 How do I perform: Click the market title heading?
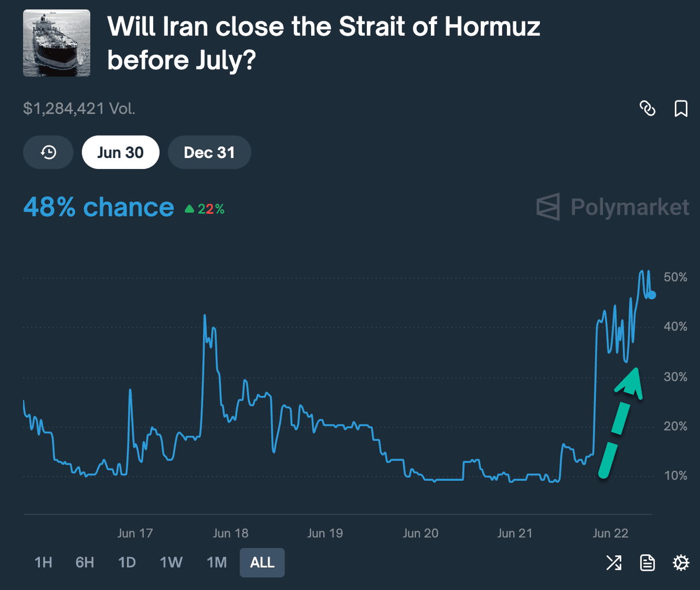[324, 43]
